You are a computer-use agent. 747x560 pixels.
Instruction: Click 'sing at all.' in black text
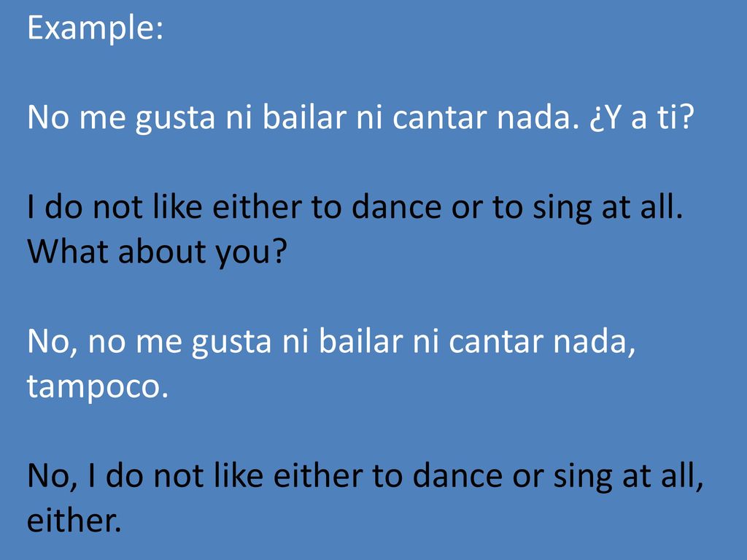[x=608, y=206]
